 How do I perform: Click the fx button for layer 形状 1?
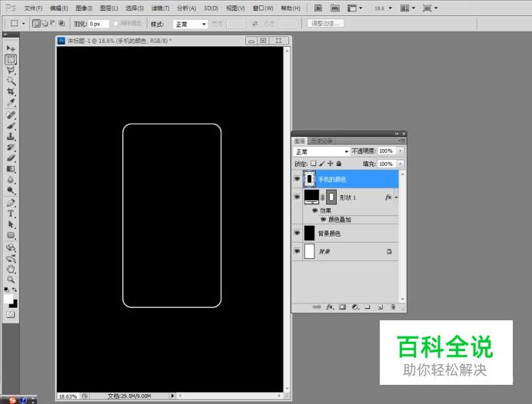388,197
